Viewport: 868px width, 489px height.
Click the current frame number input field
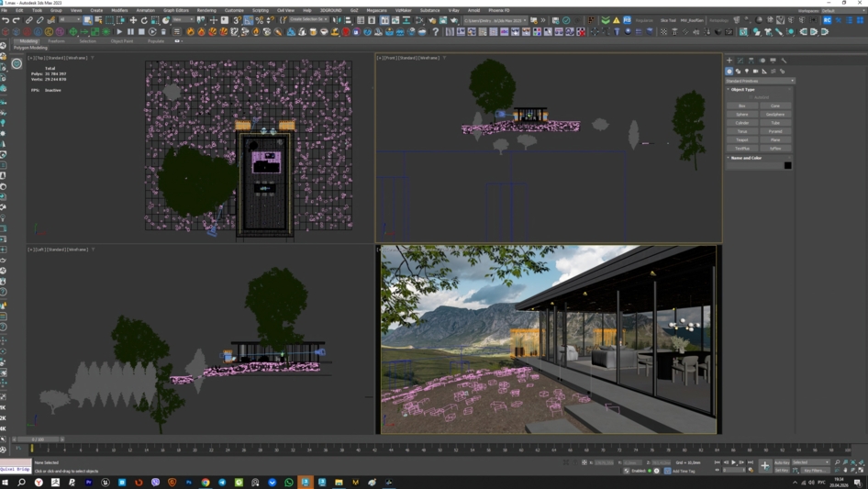pyautogui.click(x=734, y=470)
